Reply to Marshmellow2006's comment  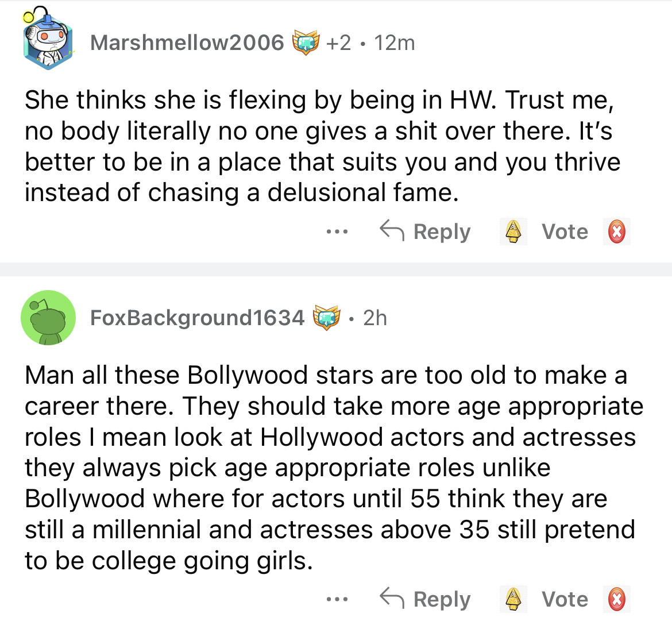(426, 232)
